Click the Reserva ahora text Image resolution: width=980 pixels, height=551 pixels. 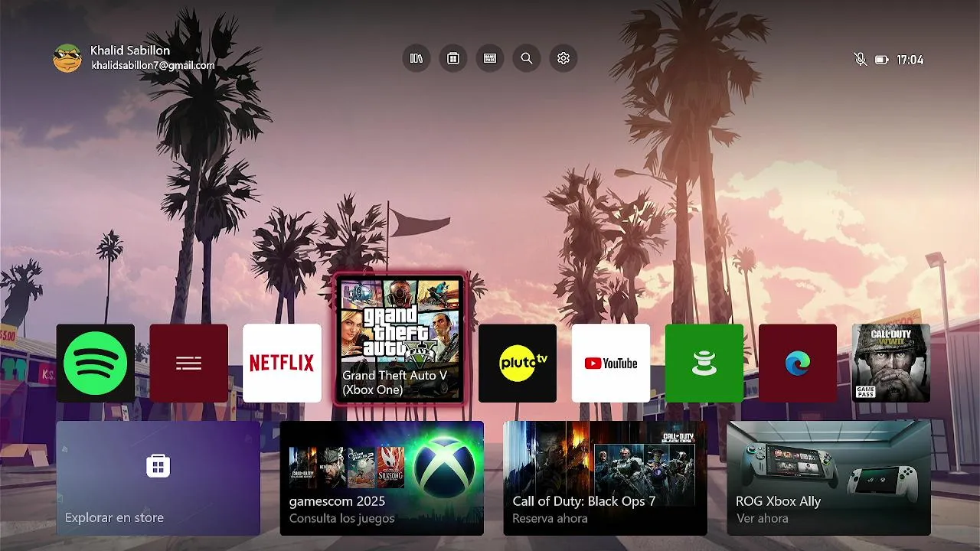(x=550, y=518)
